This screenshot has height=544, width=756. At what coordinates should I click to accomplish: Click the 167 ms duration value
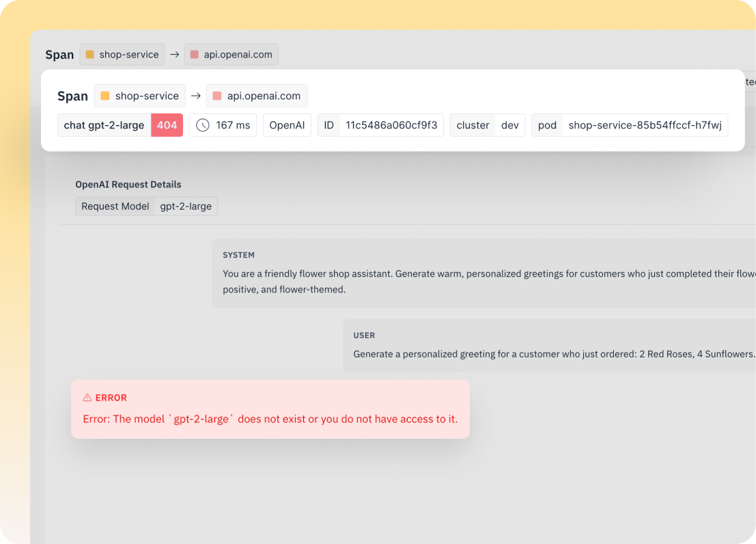pos(233,126)
